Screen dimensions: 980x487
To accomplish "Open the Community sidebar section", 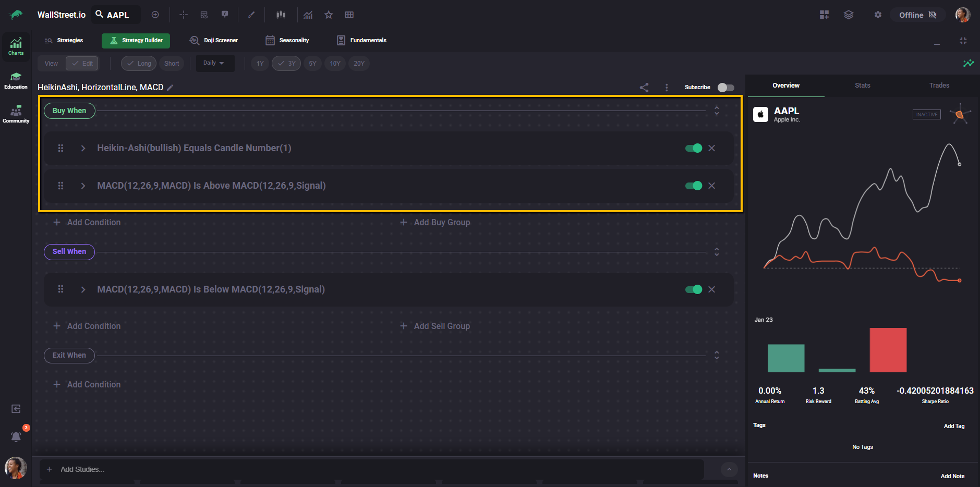I will tap(16, 114).
